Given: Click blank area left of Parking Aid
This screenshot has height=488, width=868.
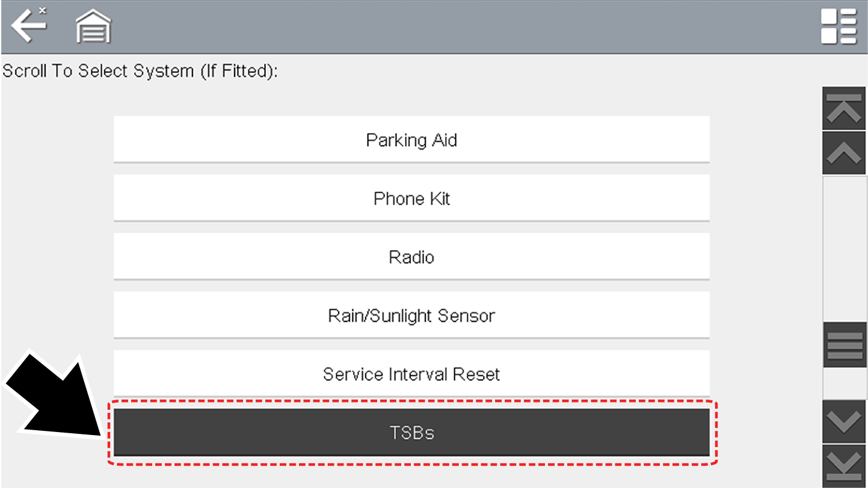Looking at the screenshot, I should tap(57, 140).
